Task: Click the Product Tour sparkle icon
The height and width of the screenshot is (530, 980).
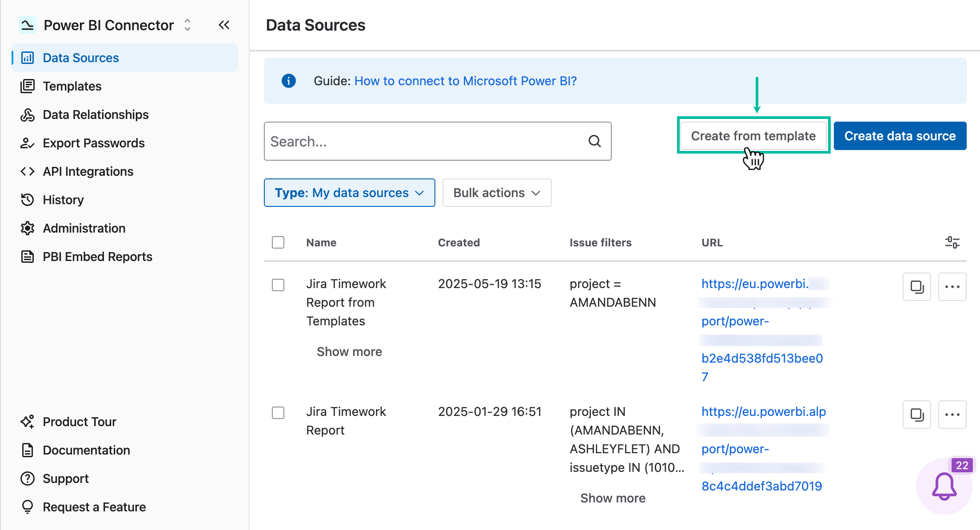Action: click(28, 422)
